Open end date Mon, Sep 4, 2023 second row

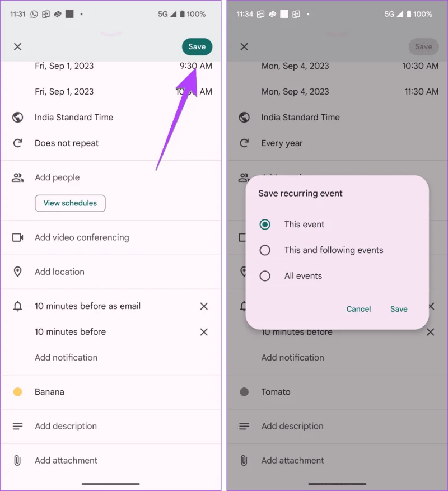[295, 91]
